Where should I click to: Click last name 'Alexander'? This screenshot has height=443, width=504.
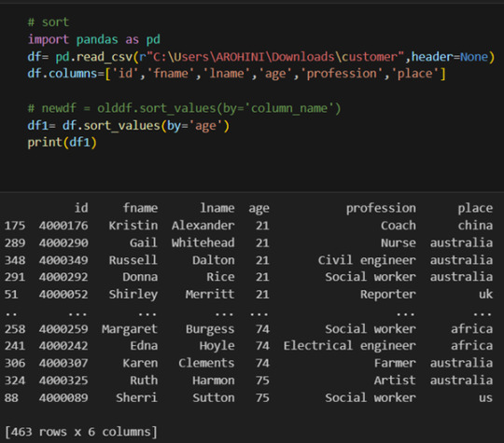(203, 226)
